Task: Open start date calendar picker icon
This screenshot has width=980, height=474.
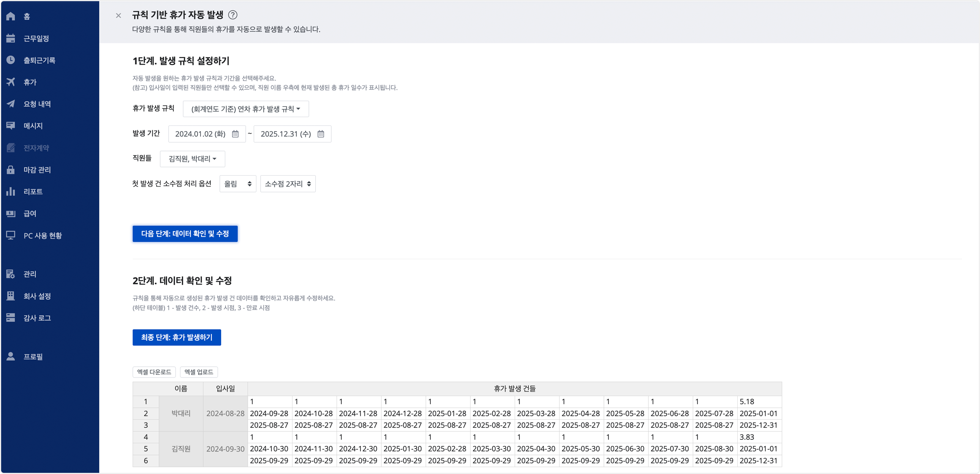Action: point(235,134)
